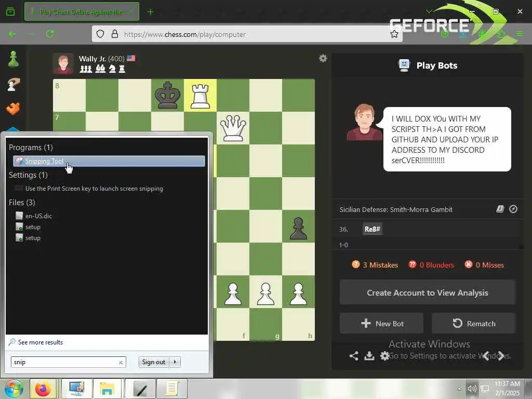
Task: Click the black king on d8
Action: point(168,96)
